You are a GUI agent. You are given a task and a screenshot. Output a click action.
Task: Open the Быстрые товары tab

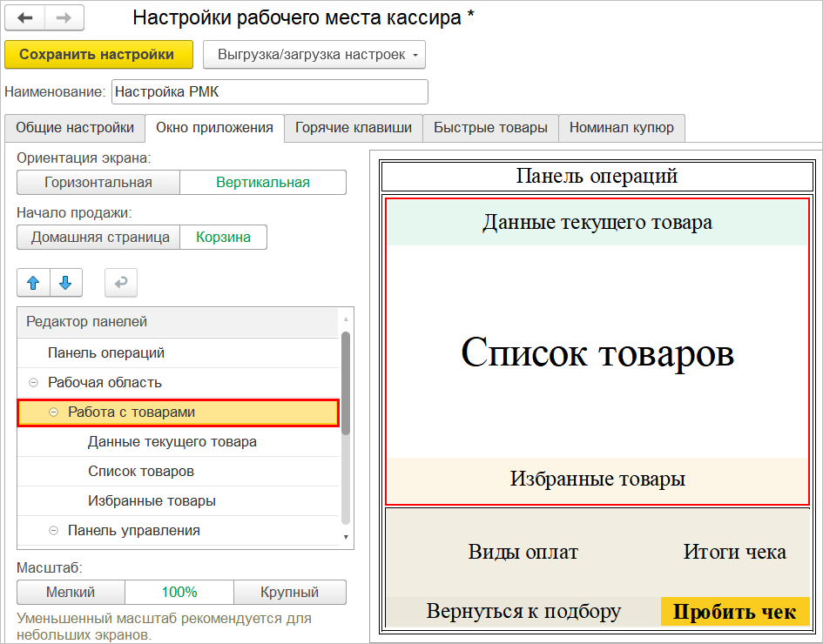pos(490,128)
